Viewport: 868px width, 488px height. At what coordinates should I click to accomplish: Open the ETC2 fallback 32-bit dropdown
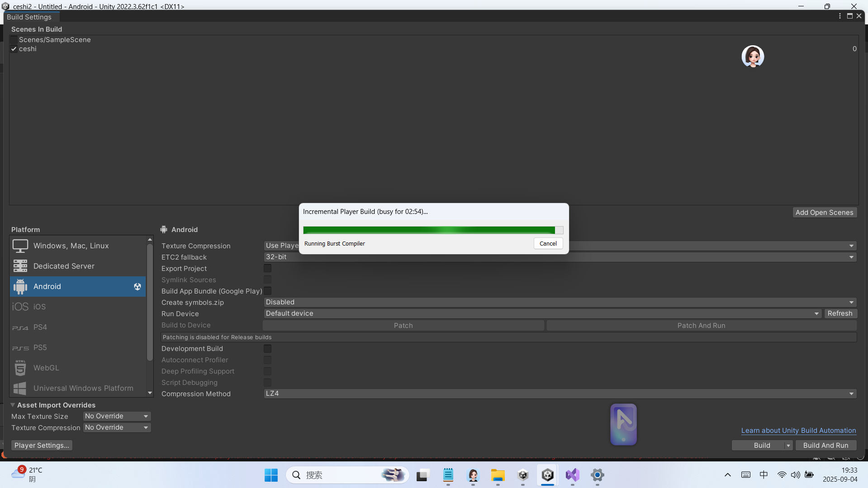tap(560, 257)
